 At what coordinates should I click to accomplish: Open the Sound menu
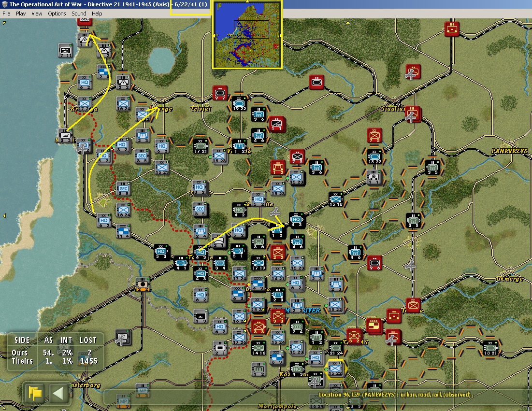point(79,14)
